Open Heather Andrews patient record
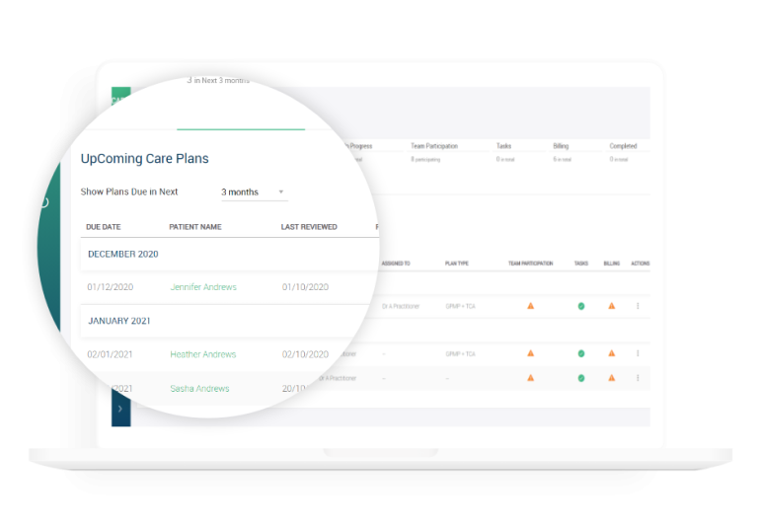 click(202, 354)
